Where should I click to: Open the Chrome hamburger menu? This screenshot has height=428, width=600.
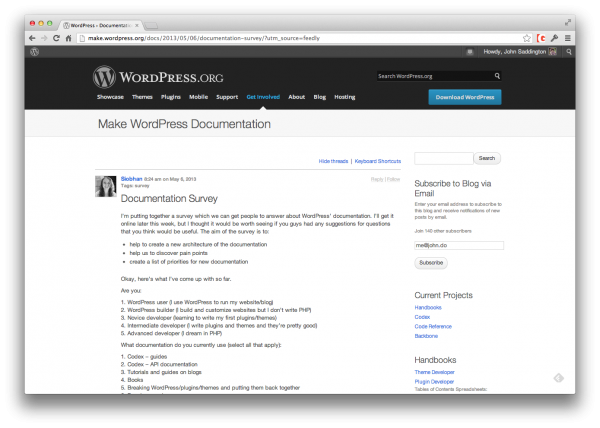pos(567,38)
